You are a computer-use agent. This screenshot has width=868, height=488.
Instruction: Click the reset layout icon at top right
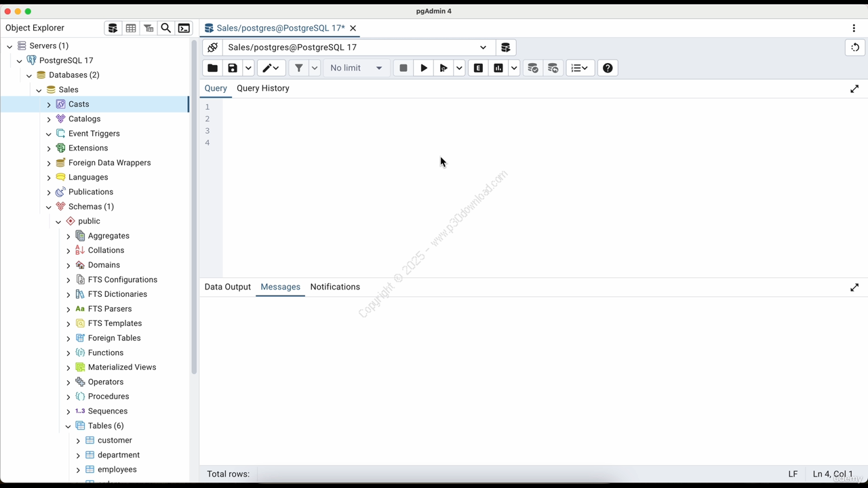click(855, 47)
